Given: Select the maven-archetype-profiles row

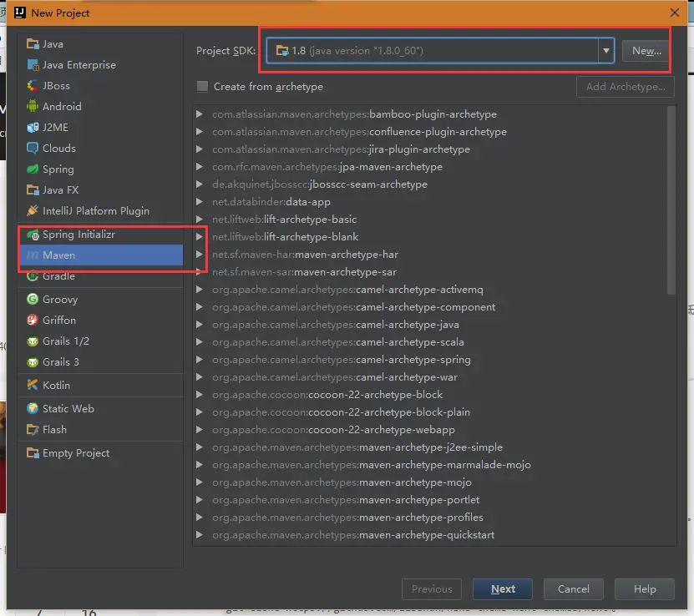Looking at the screenshot, I should pos(430,518).
